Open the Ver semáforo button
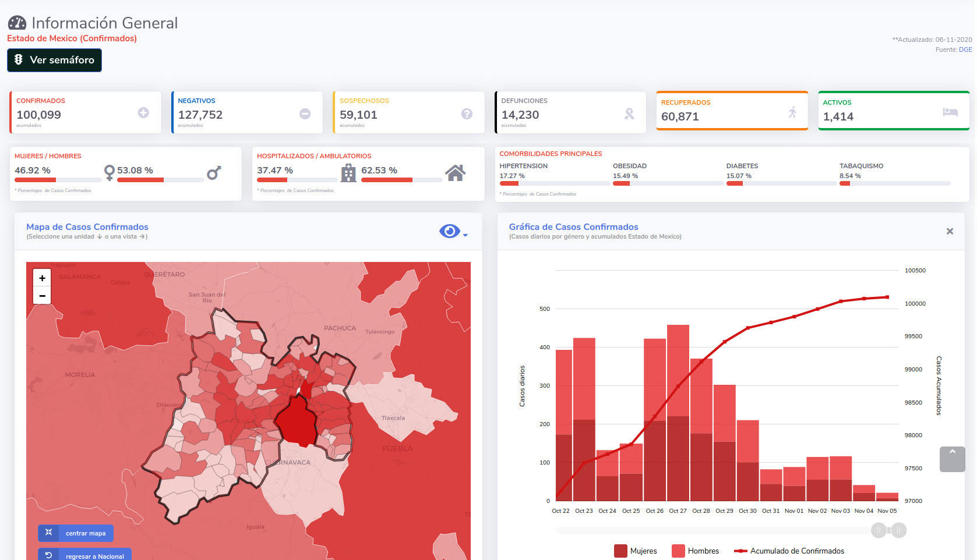 click(x=54, y=60)
